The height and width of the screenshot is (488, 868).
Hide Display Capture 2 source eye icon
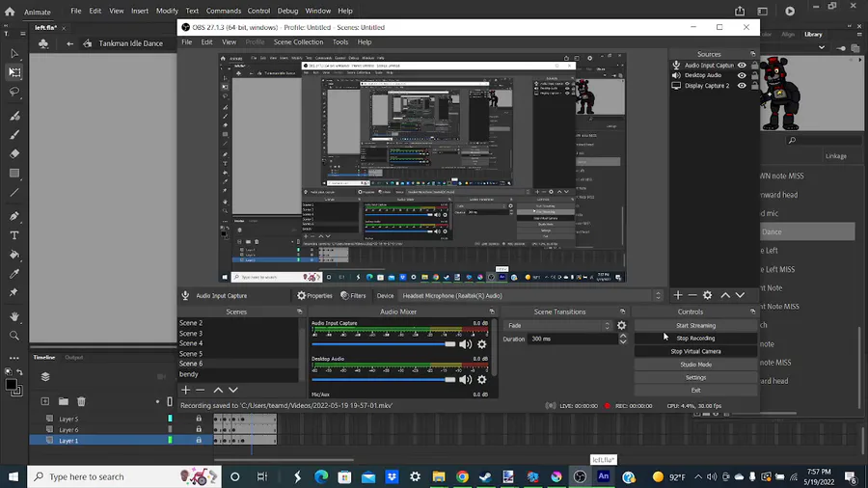742,86
